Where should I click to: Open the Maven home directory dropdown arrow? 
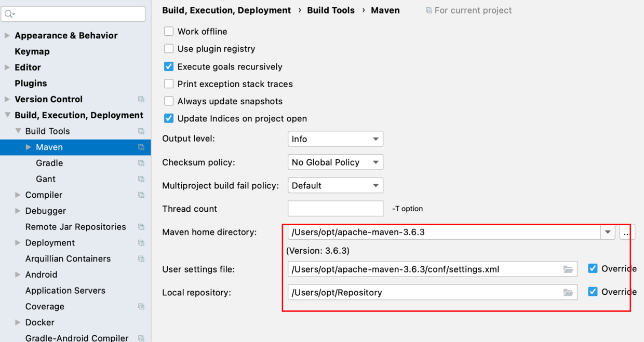point(608,232)
